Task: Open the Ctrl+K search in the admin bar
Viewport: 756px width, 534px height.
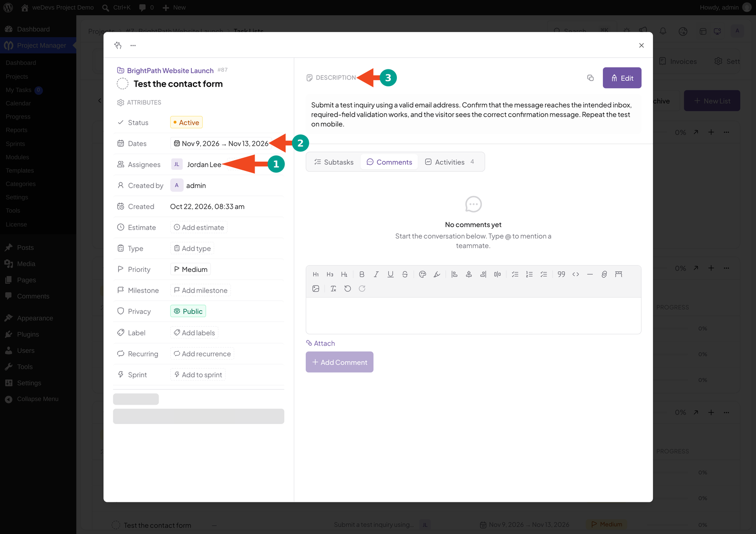Action: tap(117, 8)
